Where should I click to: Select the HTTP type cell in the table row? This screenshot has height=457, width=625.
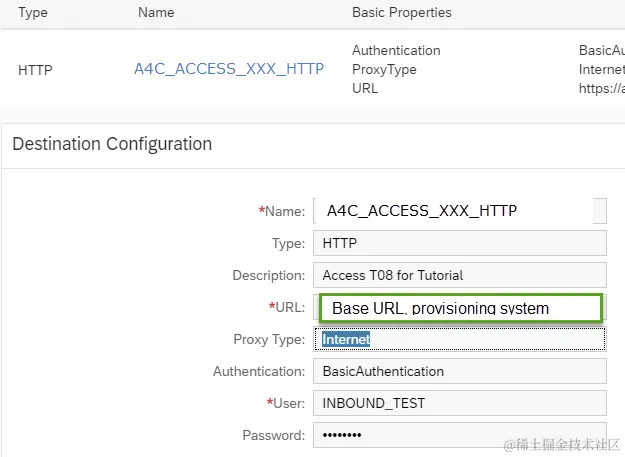click(x=36, y=70)
